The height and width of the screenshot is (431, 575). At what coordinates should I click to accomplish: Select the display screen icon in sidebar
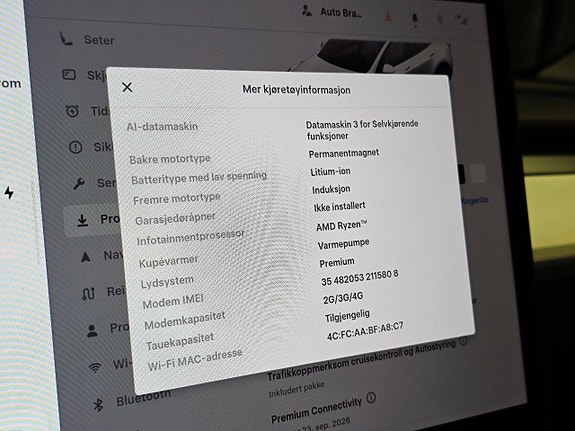pos(69,74)
